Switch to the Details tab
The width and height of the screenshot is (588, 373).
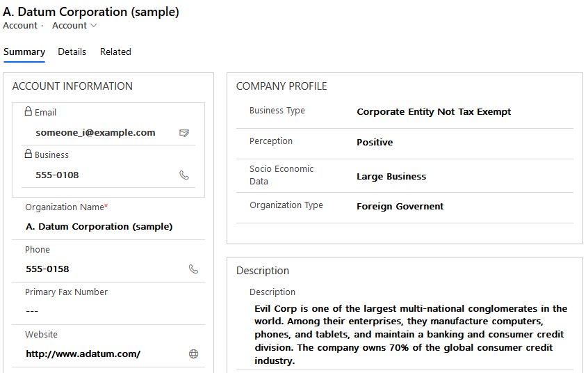(x=72, y=51)
